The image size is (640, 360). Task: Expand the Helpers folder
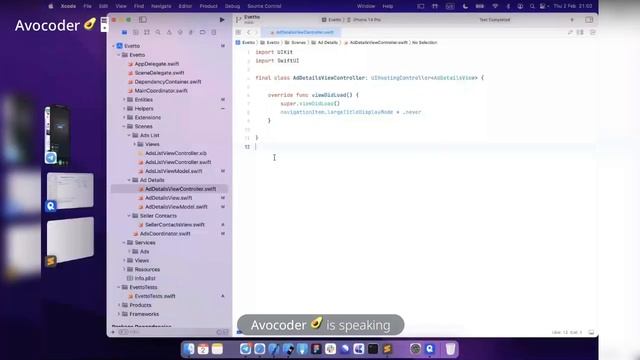pyautogui.click(x=124, y=109)
